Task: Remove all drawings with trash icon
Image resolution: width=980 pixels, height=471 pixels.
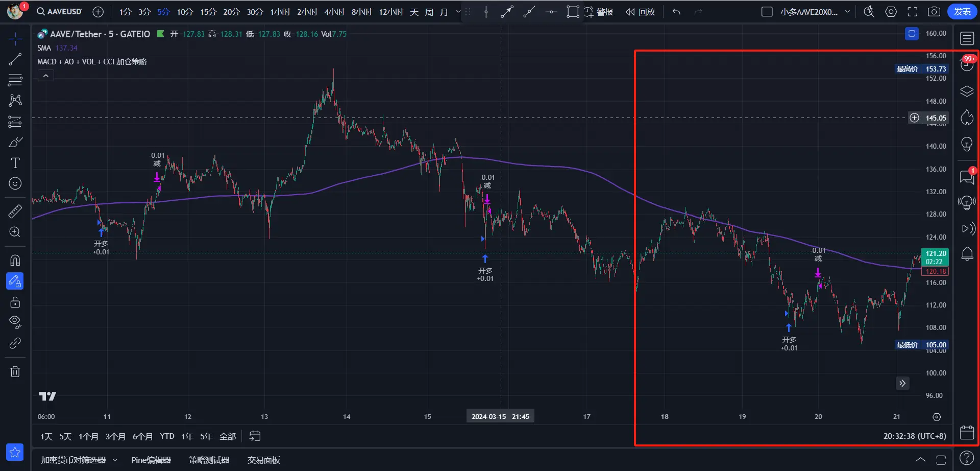Action: coord(15,371)
